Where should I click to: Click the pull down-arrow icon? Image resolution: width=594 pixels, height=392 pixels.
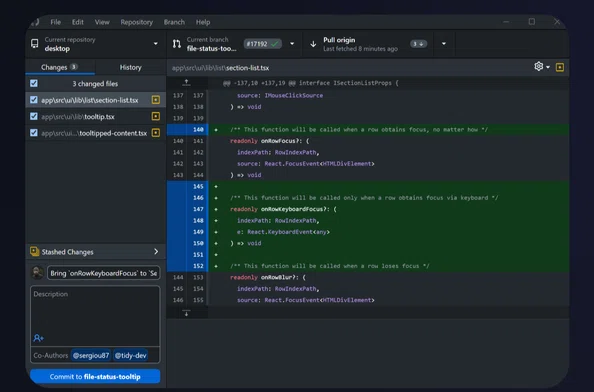(x=313, y=44)
